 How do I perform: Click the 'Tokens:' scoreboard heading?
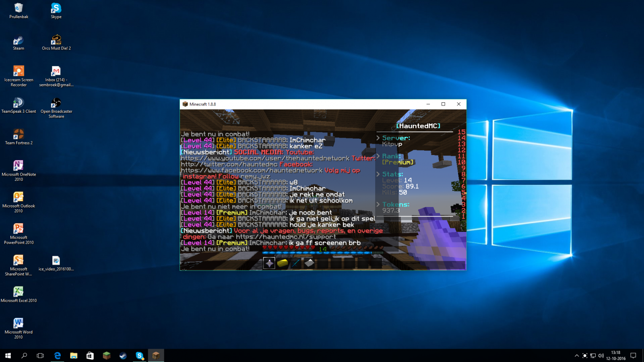click(x=396, y=205)
